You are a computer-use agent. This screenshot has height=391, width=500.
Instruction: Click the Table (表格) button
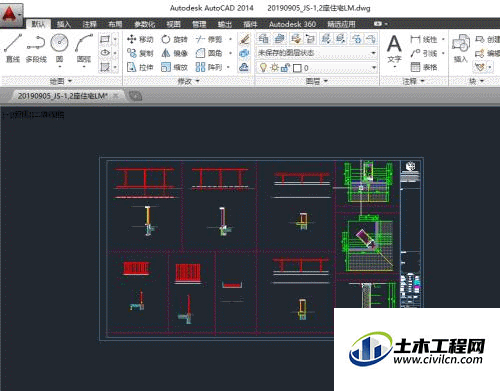(424, 67)
